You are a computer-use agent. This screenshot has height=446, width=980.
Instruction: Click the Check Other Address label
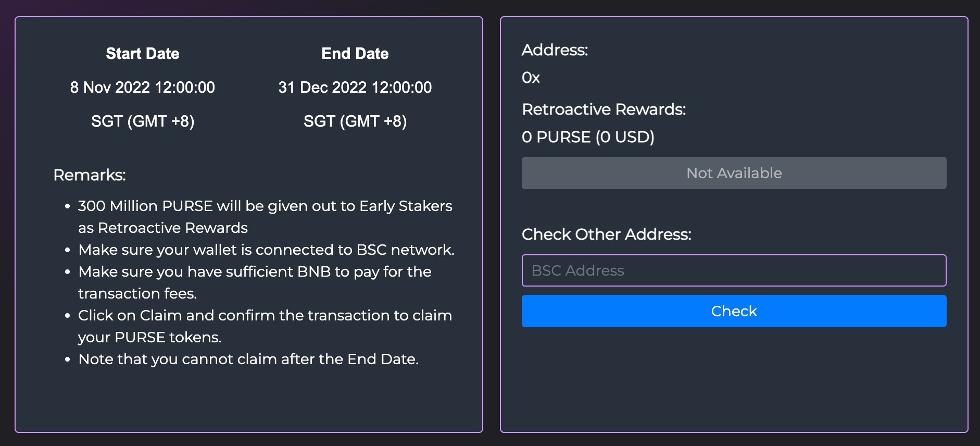(606, 234)
